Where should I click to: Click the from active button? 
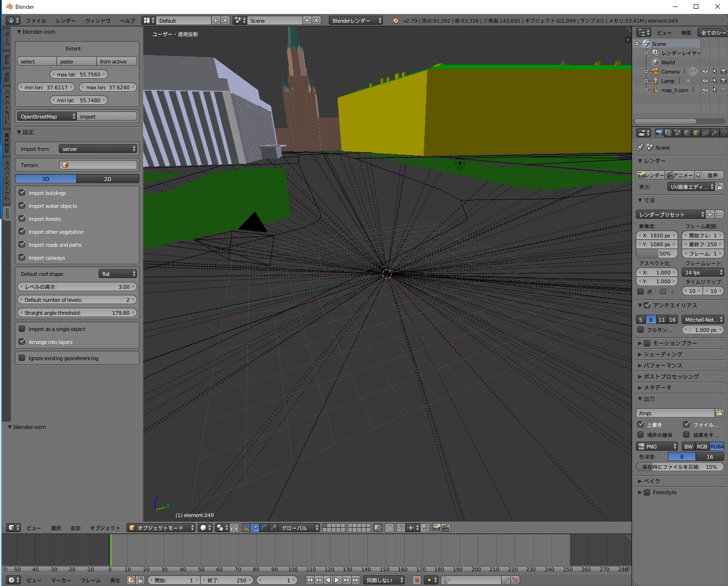coord(117,61)
